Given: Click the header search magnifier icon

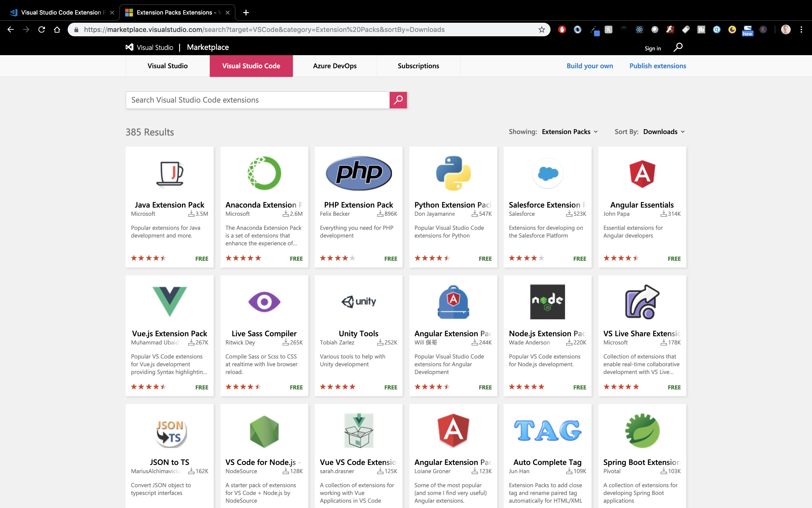Looking at the screenshot, I should [678, 47].
